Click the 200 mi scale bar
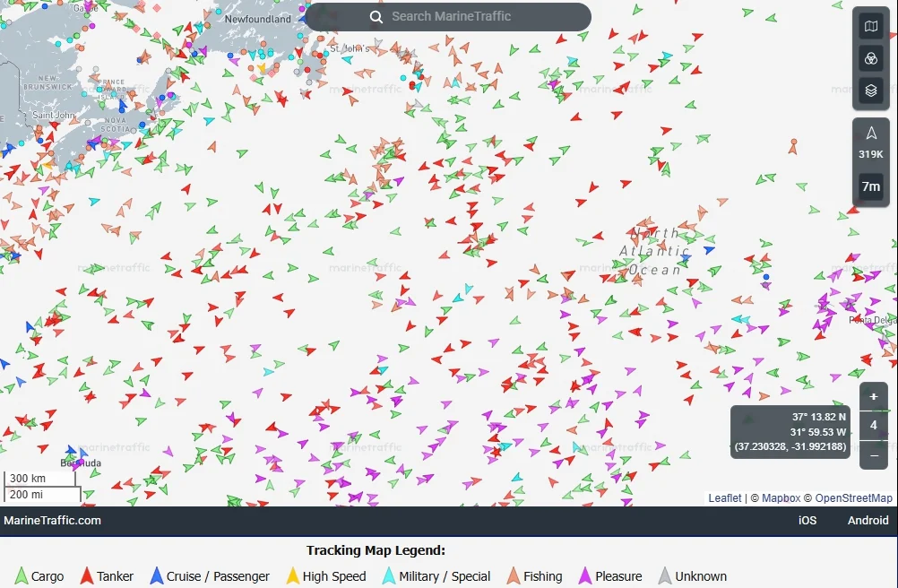This screenshot has width=898, height=588. point(42,494)
